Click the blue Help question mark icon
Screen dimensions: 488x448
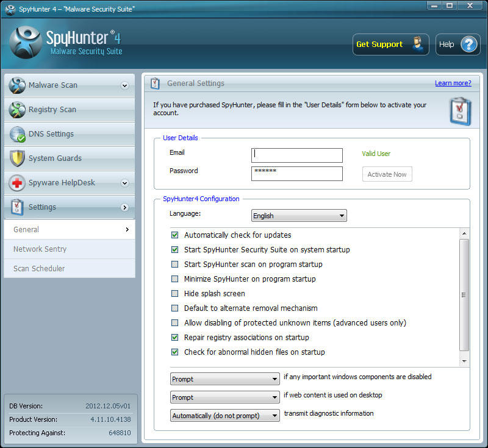pyautogui.click(x=468, y=44)
